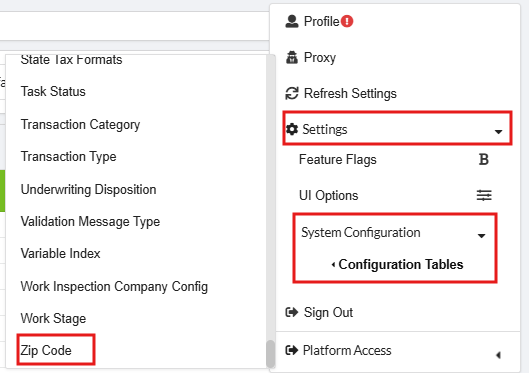Click the Platform Access arrow icon
The height and width of the screenshot is (373, 529).
click(292, 350)
